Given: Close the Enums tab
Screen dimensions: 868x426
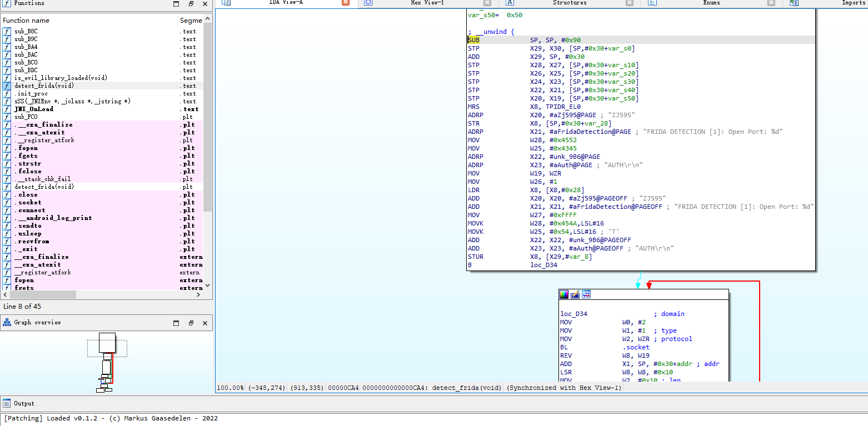Looking at the screenshot, I should pos(771,3).
